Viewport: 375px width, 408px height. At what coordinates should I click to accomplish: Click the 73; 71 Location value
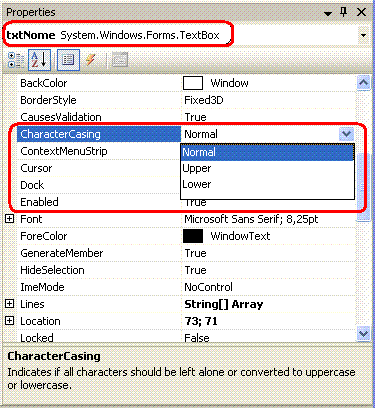(x=201, y=321)
